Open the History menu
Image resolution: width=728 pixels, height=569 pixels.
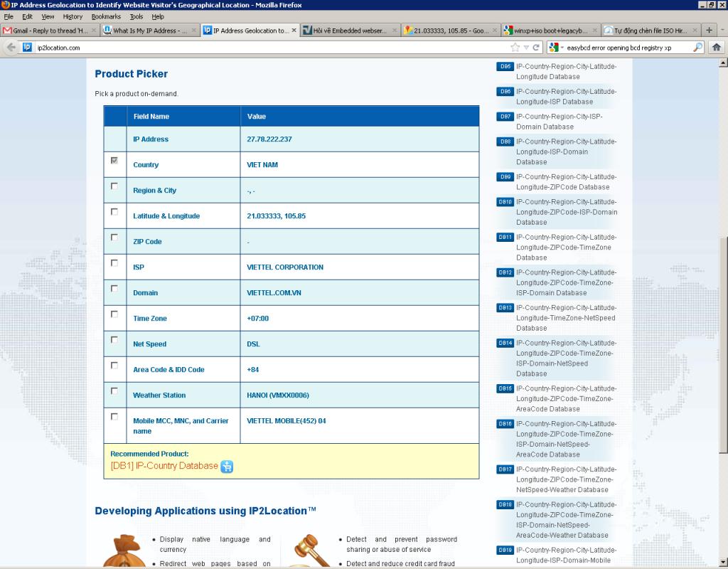point(73,17)
